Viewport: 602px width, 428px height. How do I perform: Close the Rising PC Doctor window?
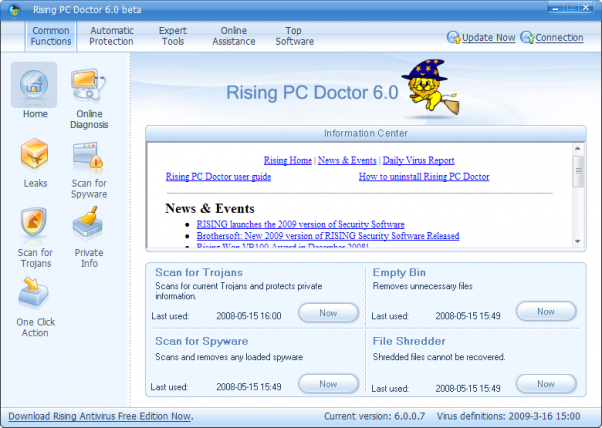pos(586,8)
